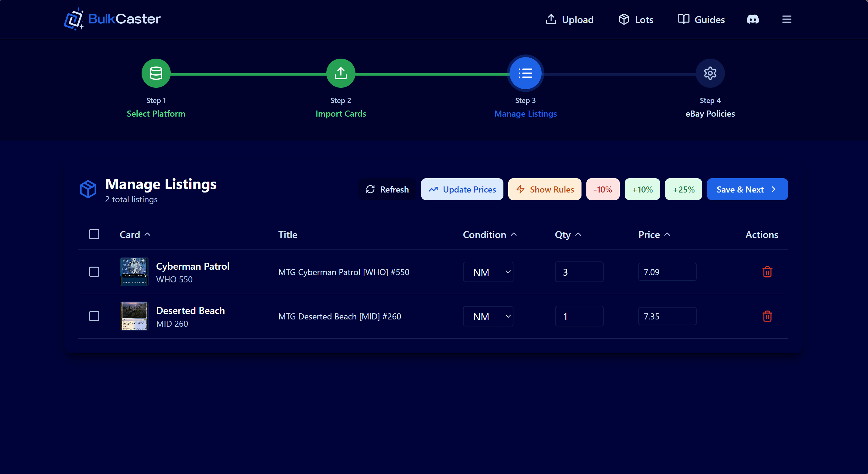The width and height of the screenshot is (868, 474).
Task: Click the Step 3 Manage Listings icon
Action: [525, 73]
